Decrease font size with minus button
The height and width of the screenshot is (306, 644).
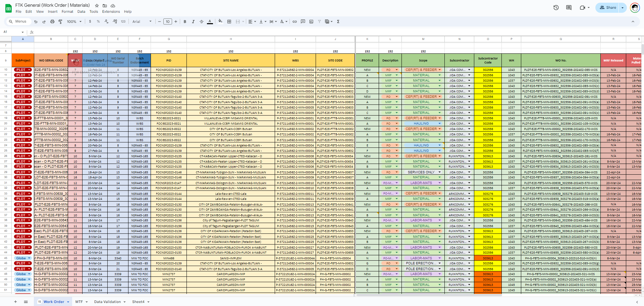click(x=160, y=21)
